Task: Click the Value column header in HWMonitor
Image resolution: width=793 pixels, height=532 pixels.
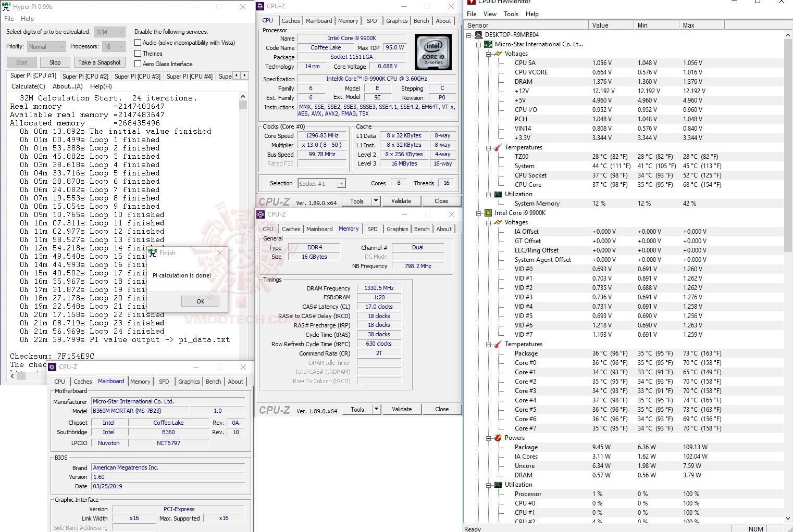Action: tap(611, 25)
